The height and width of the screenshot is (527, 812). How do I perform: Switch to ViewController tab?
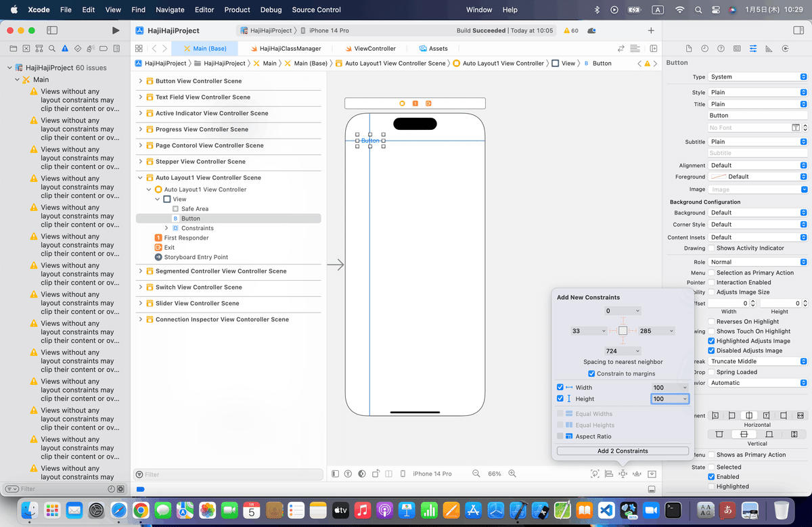coord(370,49)
